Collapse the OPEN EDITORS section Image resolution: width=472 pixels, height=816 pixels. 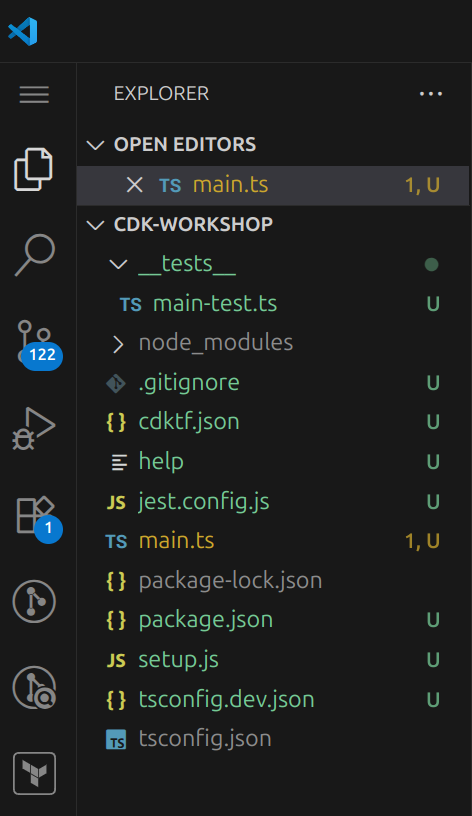95,145
